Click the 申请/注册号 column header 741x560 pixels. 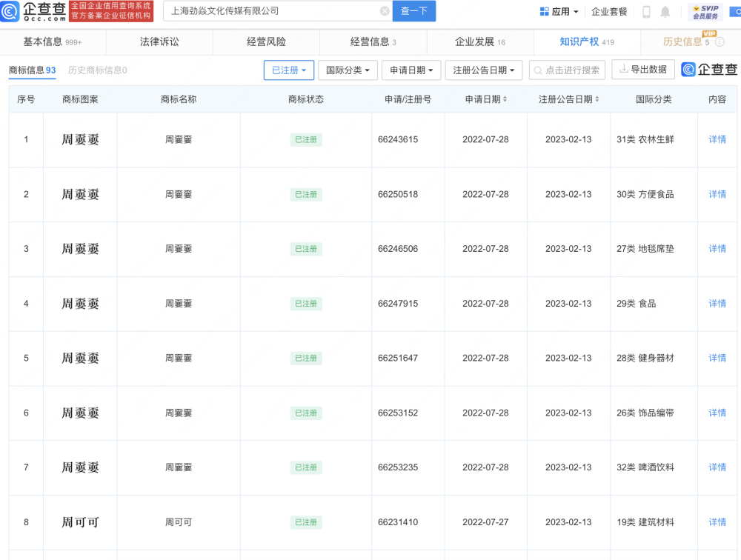[x=408, y=99]
